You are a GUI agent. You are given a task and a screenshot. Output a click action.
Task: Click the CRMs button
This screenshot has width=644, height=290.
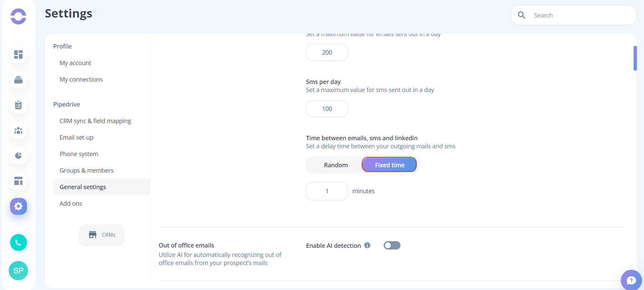coord(102,235)
